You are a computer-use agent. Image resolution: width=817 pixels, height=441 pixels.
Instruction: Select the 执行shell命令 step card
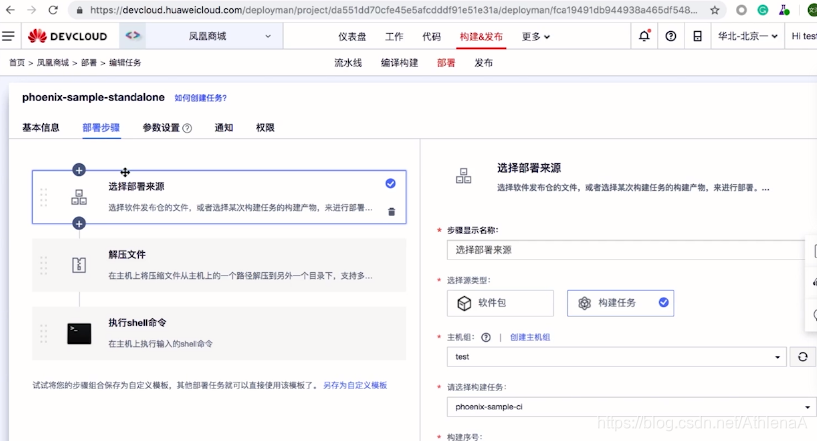(219, 334)
